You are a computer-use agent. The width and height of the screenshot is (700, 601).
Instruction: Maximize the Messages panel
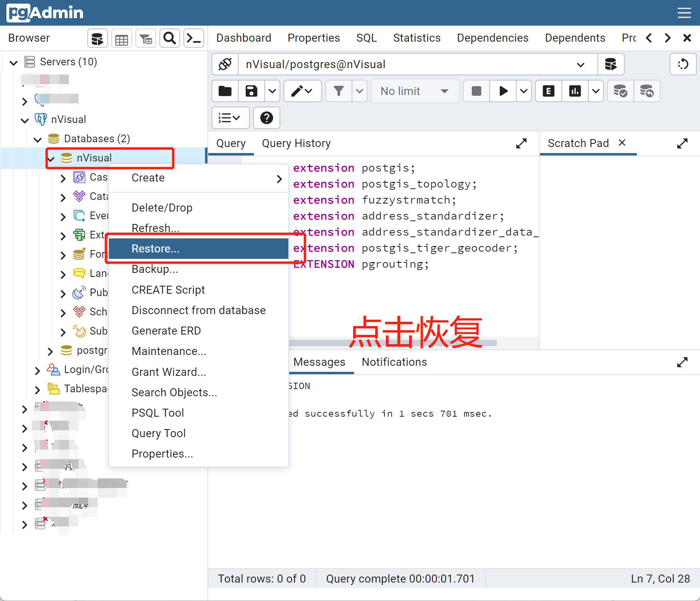(x=682, y=362)
